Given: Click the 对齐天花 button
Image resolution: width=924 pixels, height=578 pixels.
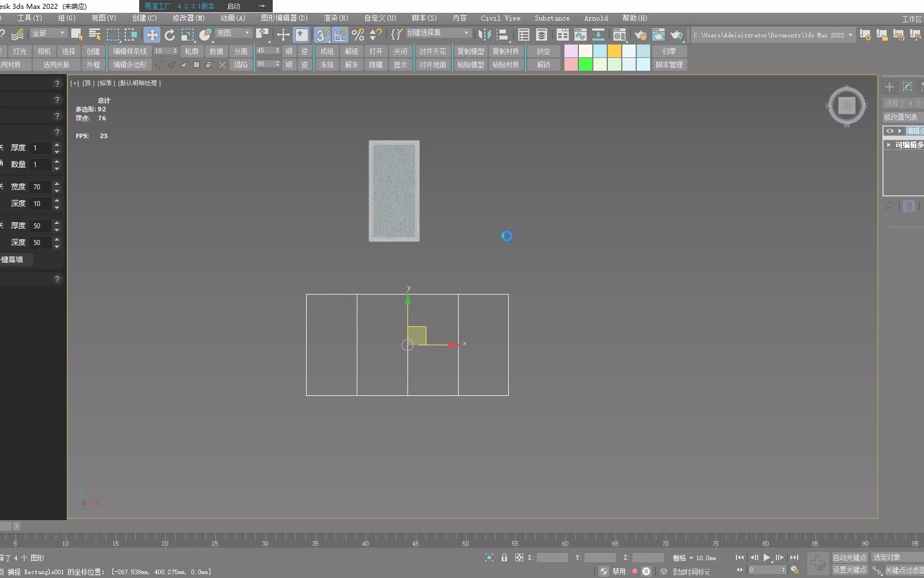Looking at the screenshot, I should 432,51.
